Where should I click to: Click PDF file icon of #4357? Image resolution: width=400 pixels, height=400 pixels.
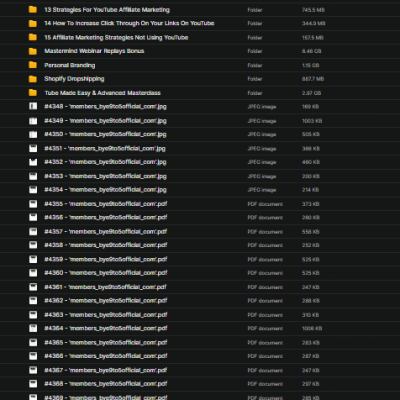click(33, 231)
